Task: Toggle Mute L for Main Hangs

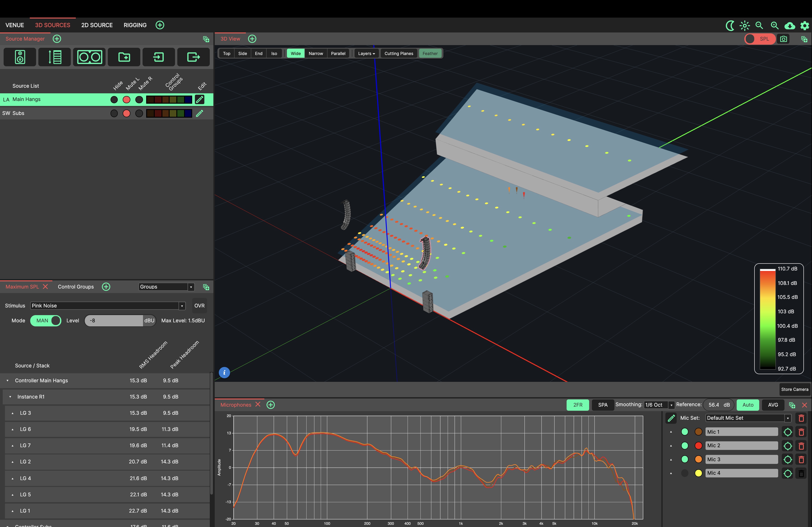Action: point(126,100)
